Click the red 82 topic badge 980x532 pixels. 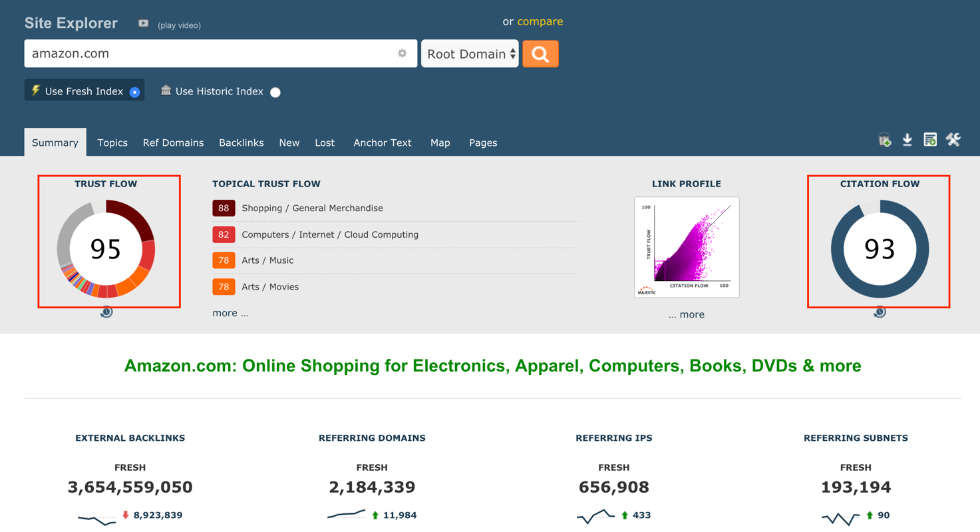point(224,234)
